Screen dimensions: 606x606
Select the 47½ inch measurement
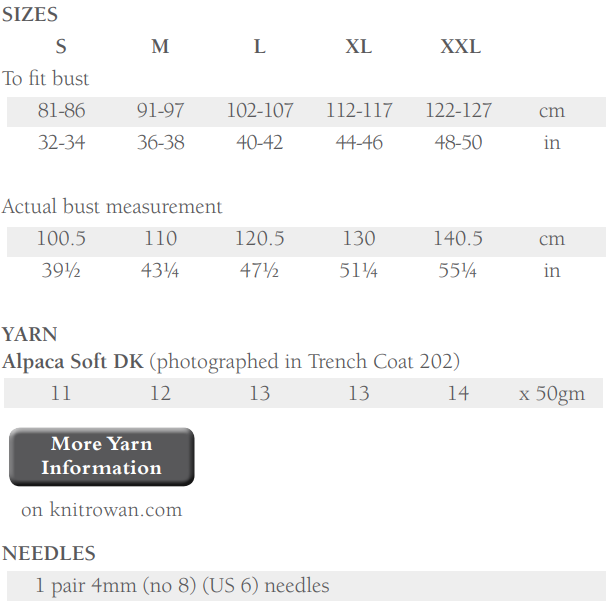tap(259, 271)
